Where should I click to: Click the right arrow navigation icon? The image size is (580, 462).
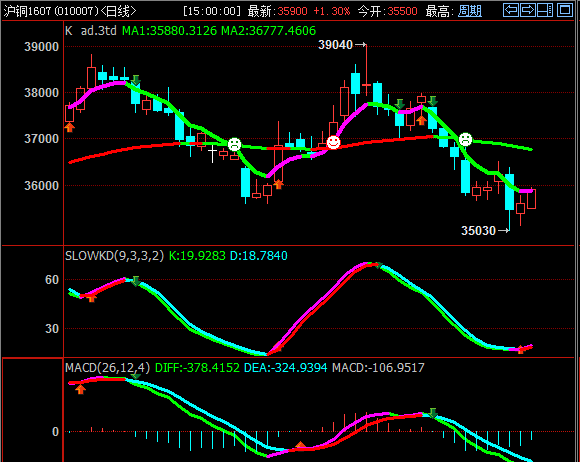coord(527,10)
